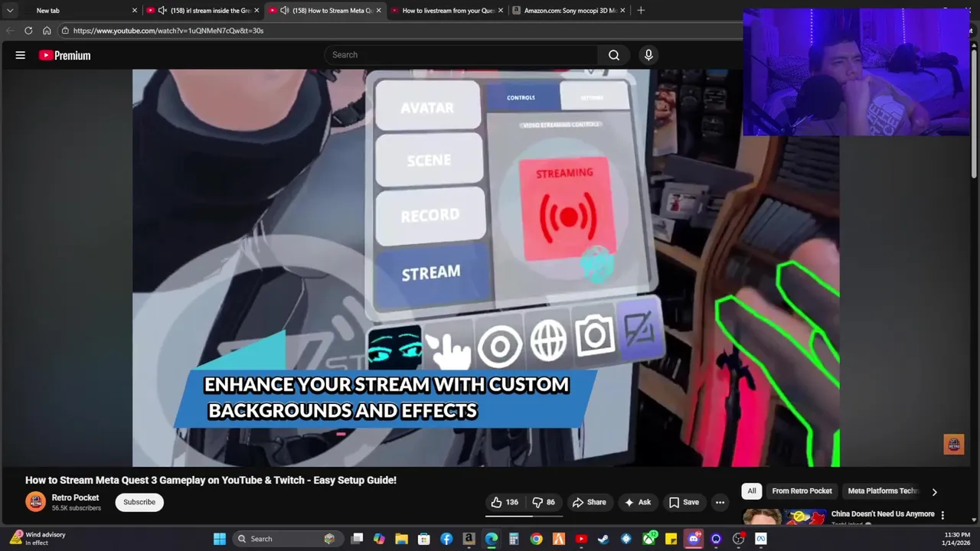980x551 pixels.
Task: Open Sticky Notes from the taskbar
Action: (671, 539)
